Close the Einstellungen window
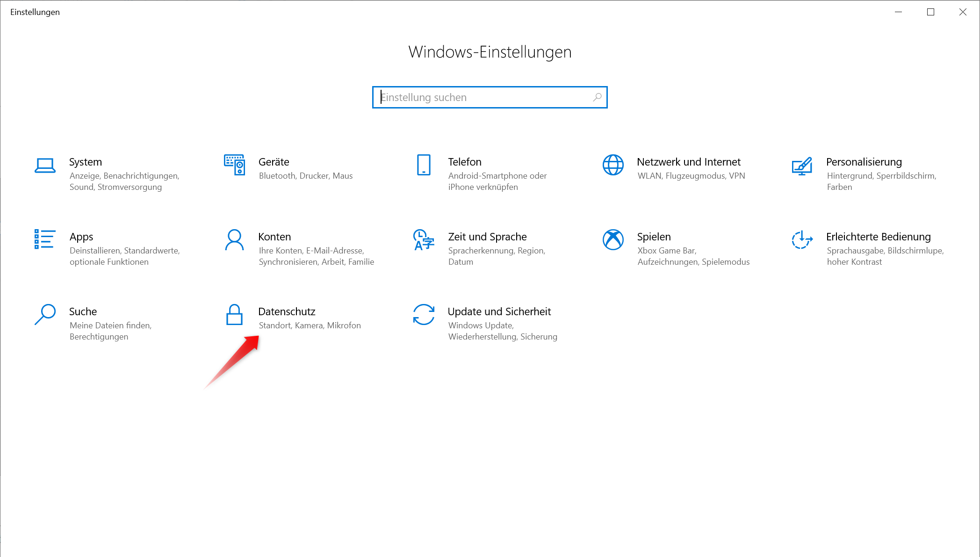This screenshot has height=557, width=980. 963,12
